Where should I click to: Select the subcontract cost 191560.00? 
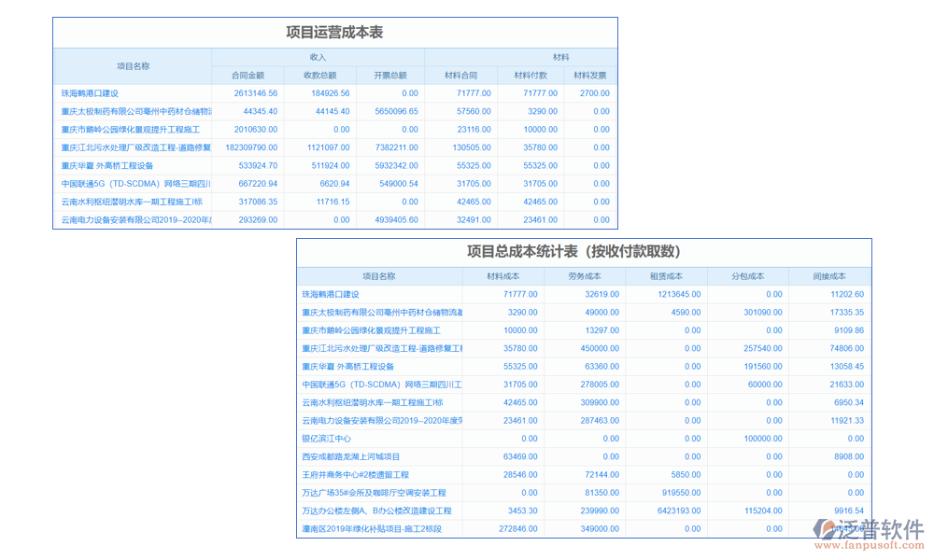762,367
